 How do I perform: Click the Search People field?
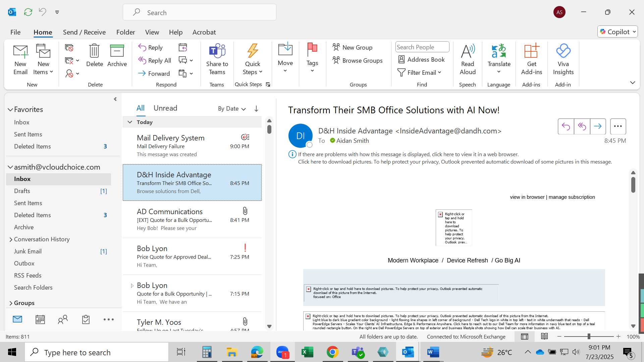(x=422, y=47)
